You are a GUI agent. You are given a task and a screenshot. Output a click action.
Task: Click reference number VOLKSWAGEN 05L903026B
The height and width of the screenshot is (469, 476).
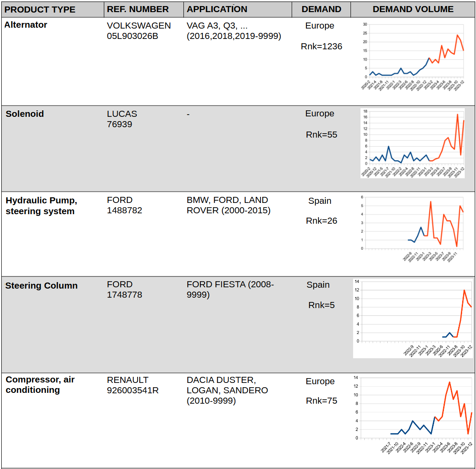pos(139,31)
